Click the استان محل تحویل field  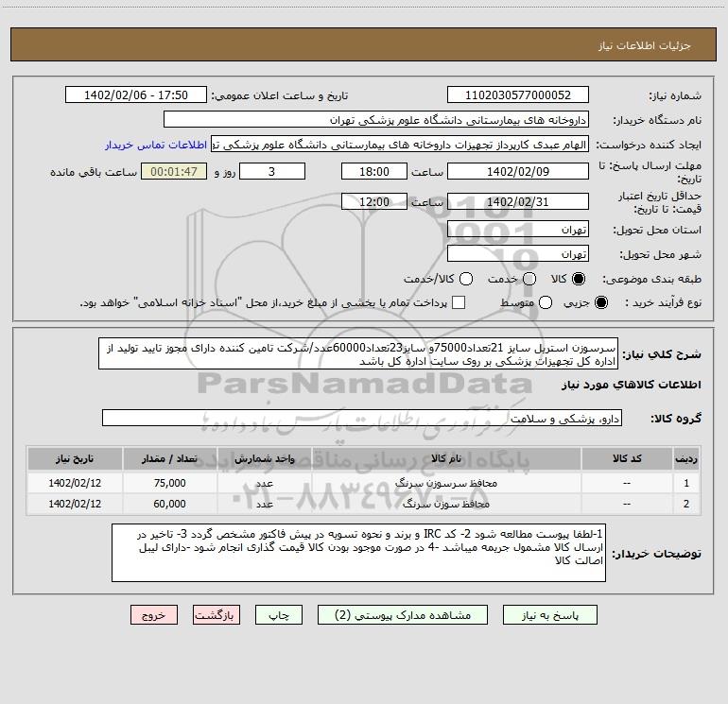pos(518,229)
